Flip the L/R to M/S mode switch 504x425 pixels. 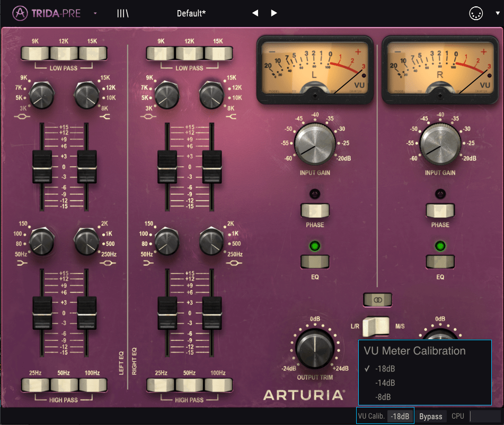(x=376, y=326)
